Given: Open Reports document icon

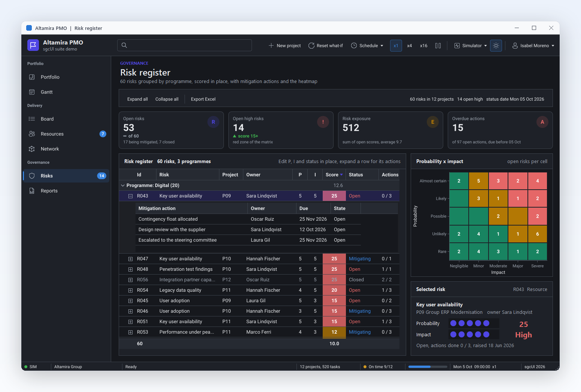Looking at the screenshot, I should [x=32, y=191].
